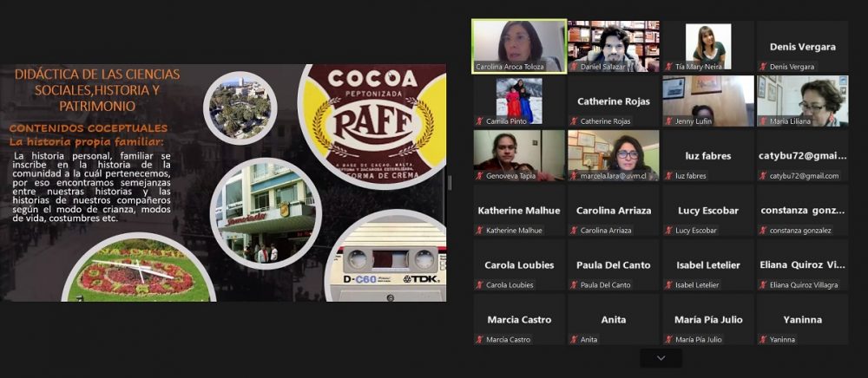This screenshot has width=868, height=378.
Task: Click Carola Loubies's muted microphone icon
Action: coord(479,285)
